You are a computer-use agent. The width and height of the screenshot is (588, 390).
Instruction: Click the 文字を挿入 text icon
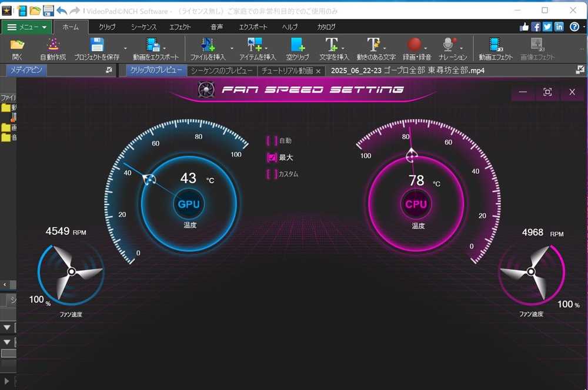tap(333, 45)
